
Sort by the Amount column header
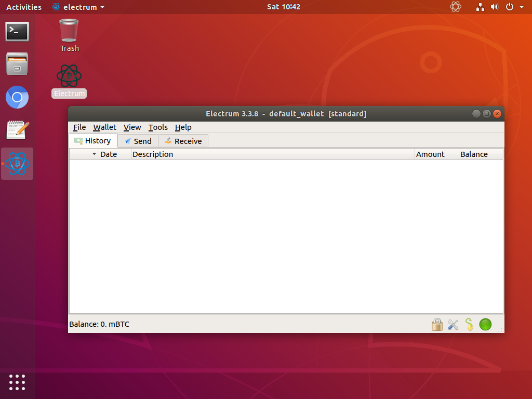(x=436, y=154)
